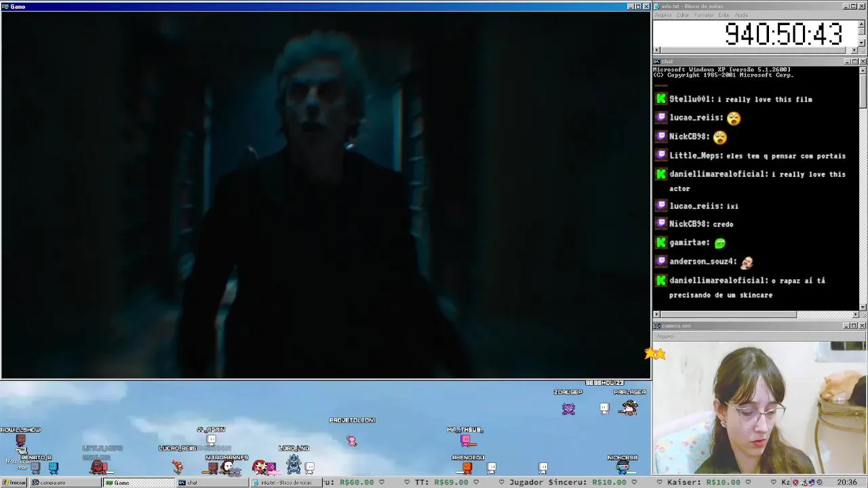The height and width of the screenshot is (488, 868).
Task: Click Notepad vertical scrollbar up arrow
Action: [x=862, y=24]
